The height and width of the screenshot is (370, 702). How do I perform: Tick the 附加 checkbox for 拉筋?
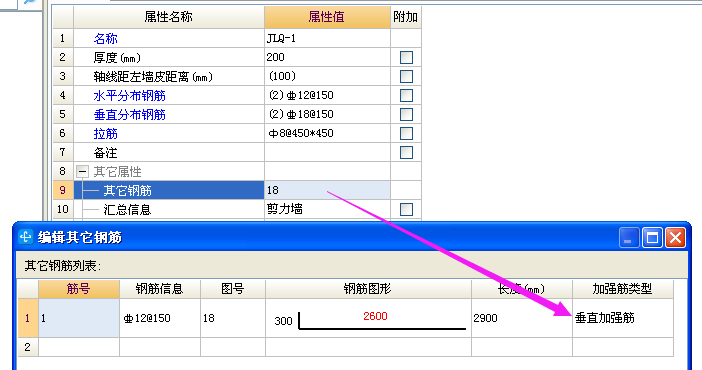click(406, 133)
